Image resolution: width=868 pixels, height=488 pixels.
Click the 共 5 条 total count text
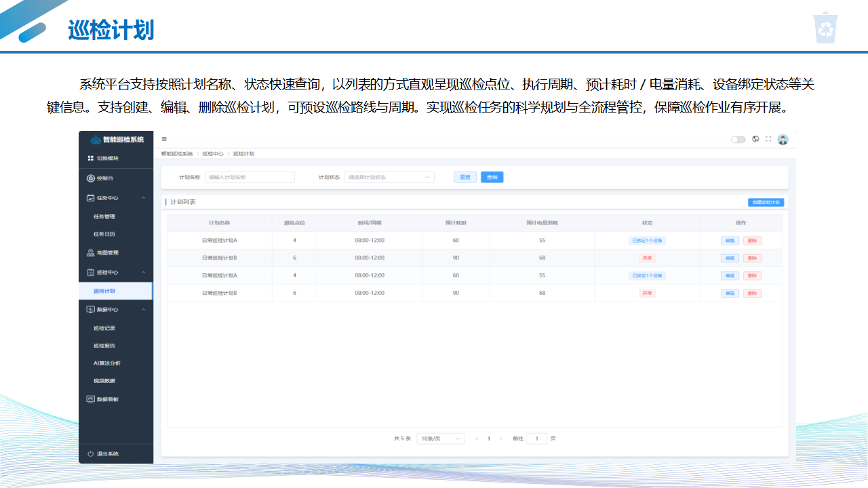point(403,439)
